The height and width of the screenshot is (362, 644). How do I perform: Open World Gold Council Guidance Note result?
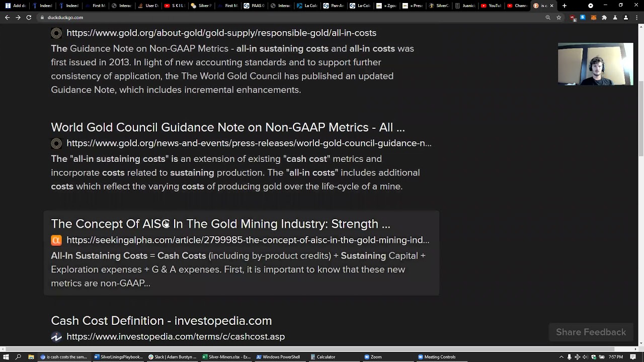point(227,127)
